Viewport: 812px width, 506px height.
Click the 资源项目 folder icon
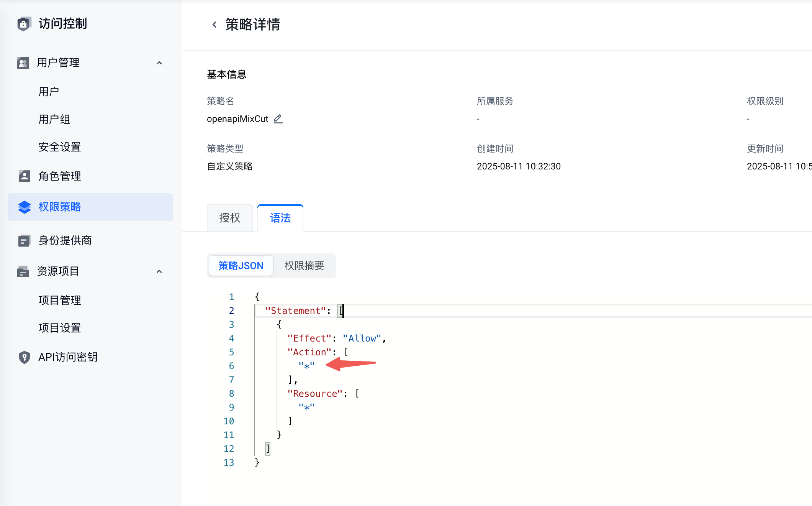pos(23,271)
